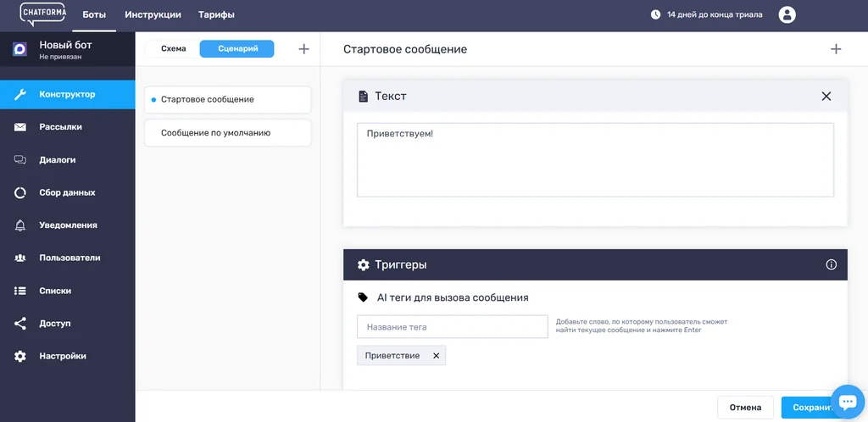This screenshot has height=422, width=868.
Task: Open the live chat support widget
Action: pyautogui.click(x=848, y=403)
